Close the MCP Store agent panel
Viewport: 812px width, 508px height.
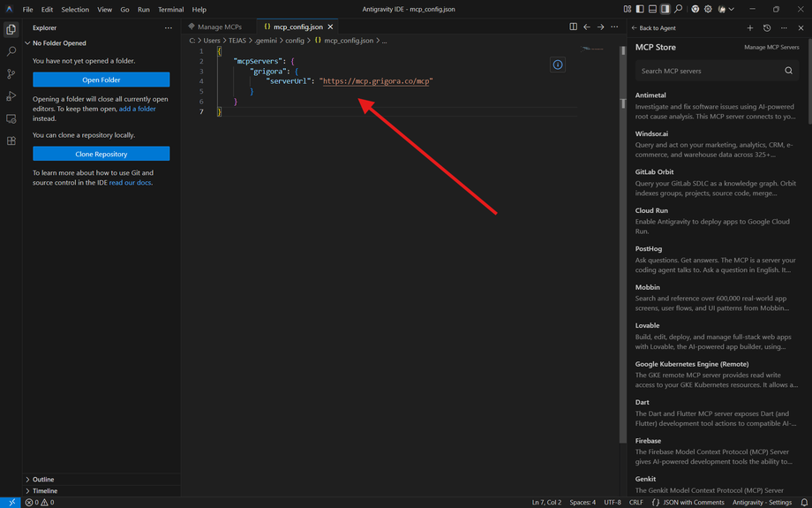pos(801,28)
